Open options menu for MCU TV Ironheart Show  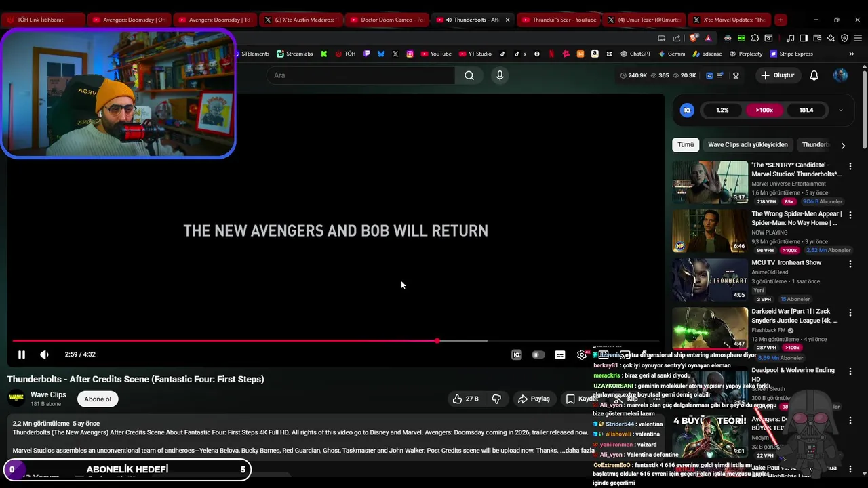coord(850,264)
